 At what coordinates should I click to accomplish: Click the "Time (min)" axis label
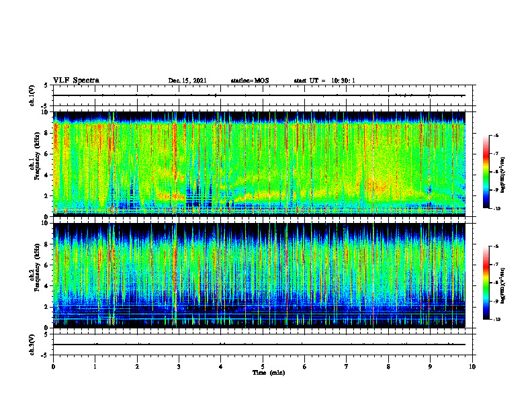[269, 373]
